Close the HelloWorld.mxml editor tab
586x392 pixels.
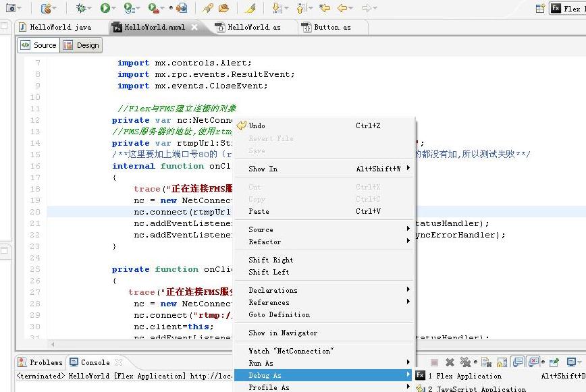(194, 27)
